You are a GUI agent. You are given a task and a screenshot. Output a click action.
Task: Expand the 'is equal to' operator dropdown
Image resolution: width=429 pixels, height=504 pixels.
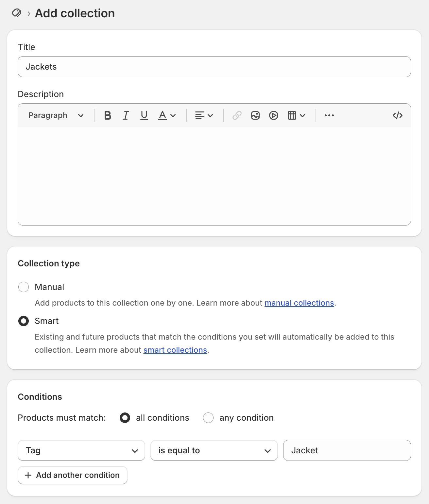coord(214,450)
